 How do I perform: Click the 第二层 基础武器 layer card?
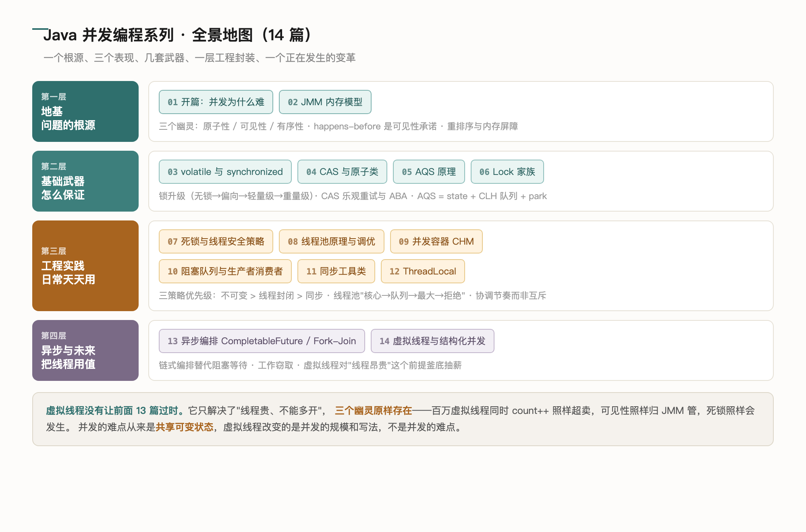(85, 181)
